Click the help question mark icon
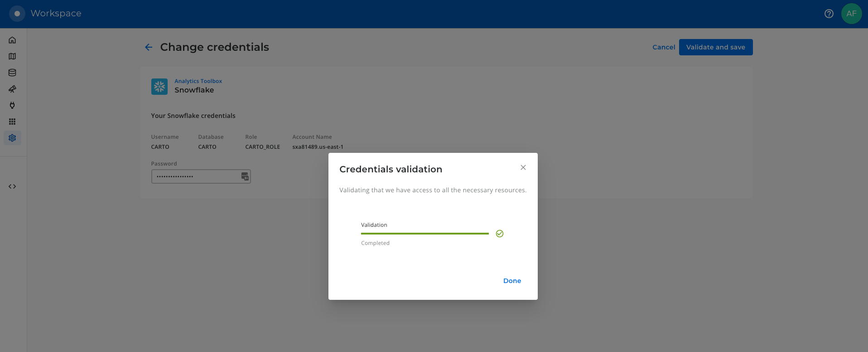 click(x=829, y=14)
